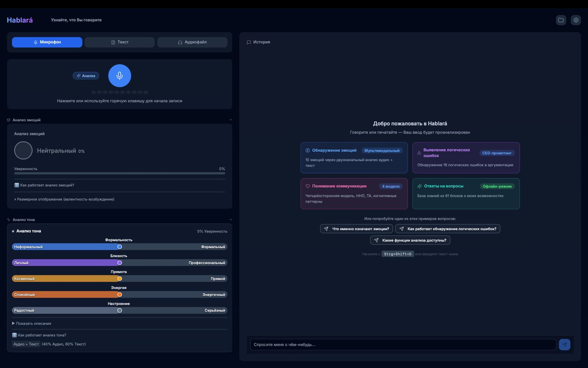The height and width of the screenshot is (368, 588).
Task: Open the Выявление логических ошибок card
Action: (x=465, y=158)
